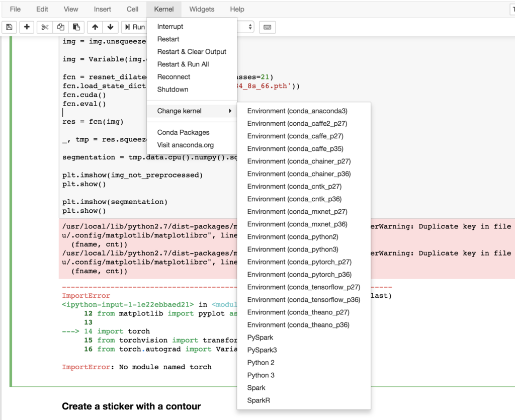Open the command palette keyboard icon
The width and height of the screenshot is (515, 420).
268,27
